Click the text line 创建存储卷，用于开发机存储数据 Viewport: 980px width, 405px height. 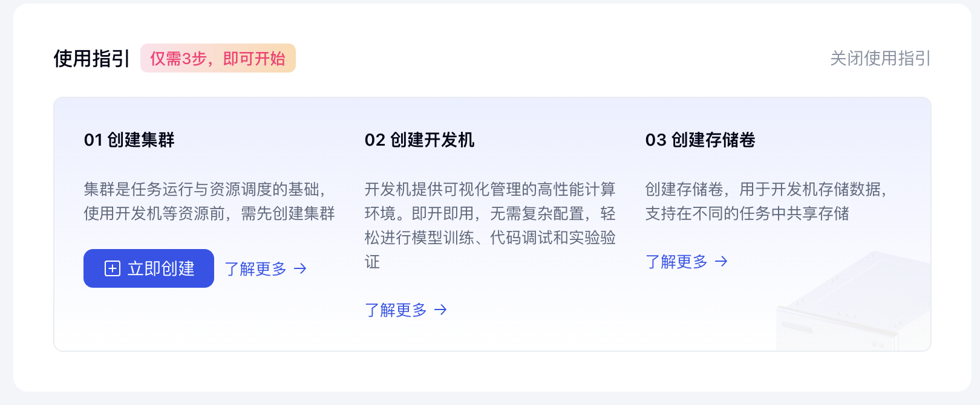[x=765, y=189]
